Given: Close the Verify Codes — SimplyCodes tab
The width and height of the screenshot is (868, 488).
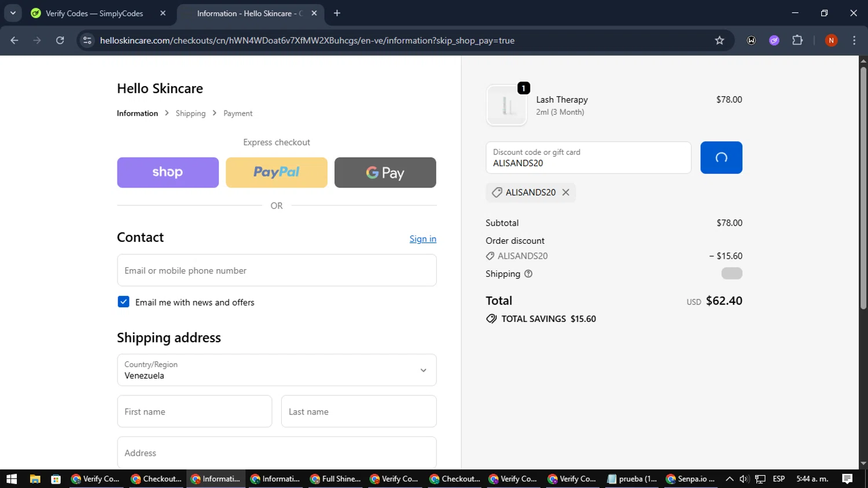Looking at the screenshot, I should pyautogui.click(x=163, y=13).
